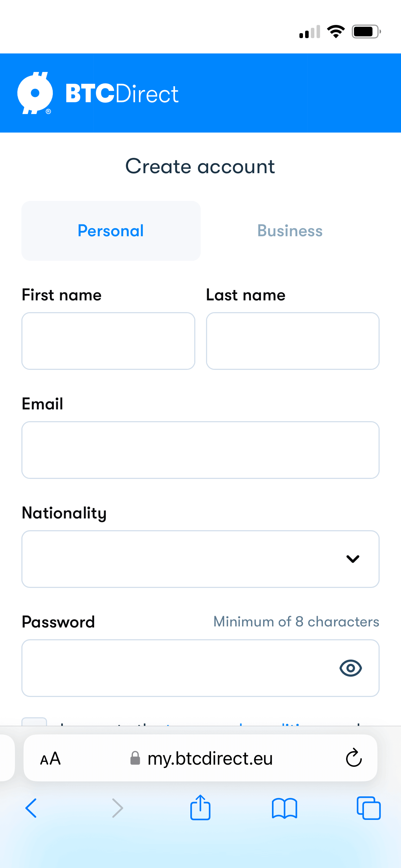Tap the Safari back arrow
Image resolution: width=401 pixels, height=868 pixels.
click(31, 808)
